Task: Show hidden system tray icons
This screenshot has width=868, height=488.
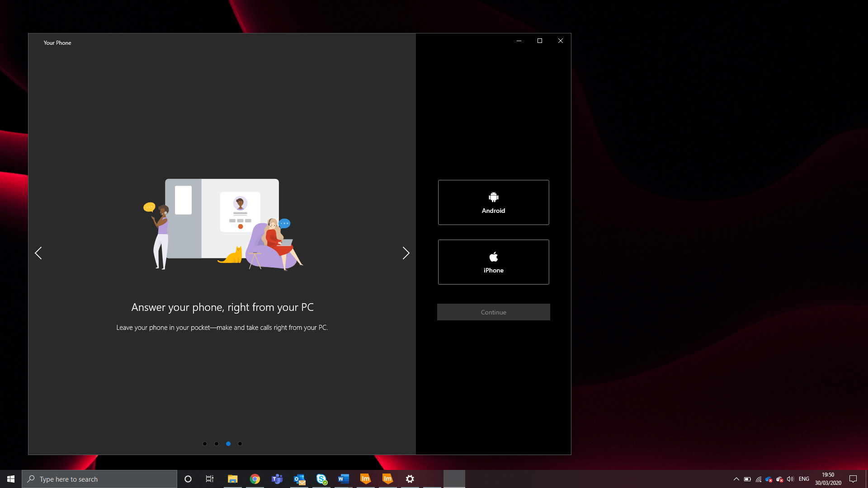Action: point(736,479)
